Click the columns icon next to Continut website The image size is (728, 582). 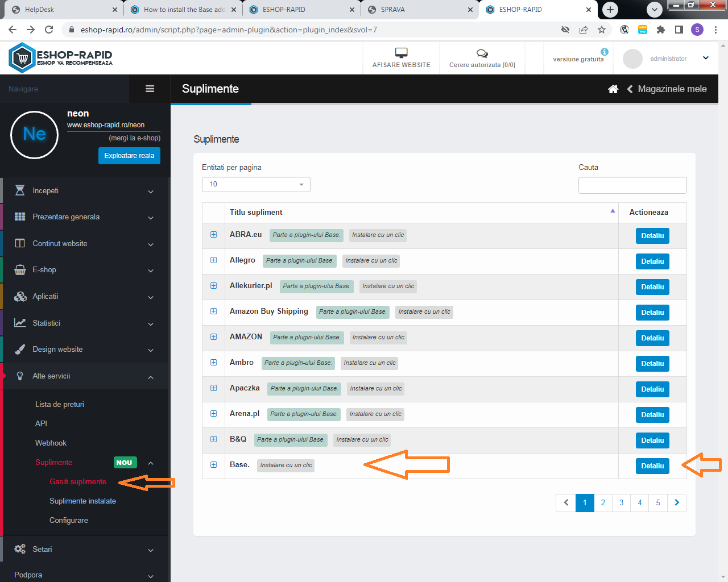tap(20, 243)
